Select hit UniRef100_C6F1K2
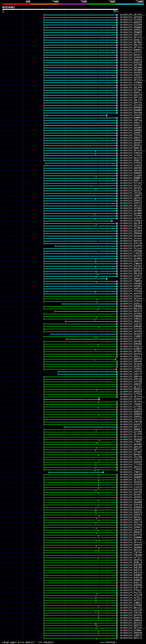Screen dimensions: 146x644 point(131,266)
